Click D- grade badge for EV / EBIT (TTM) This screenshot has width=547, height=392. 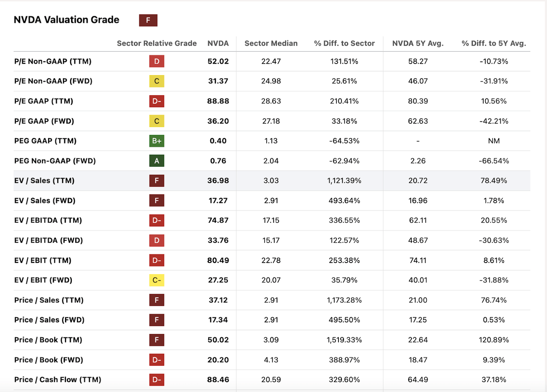click(157, 260)
